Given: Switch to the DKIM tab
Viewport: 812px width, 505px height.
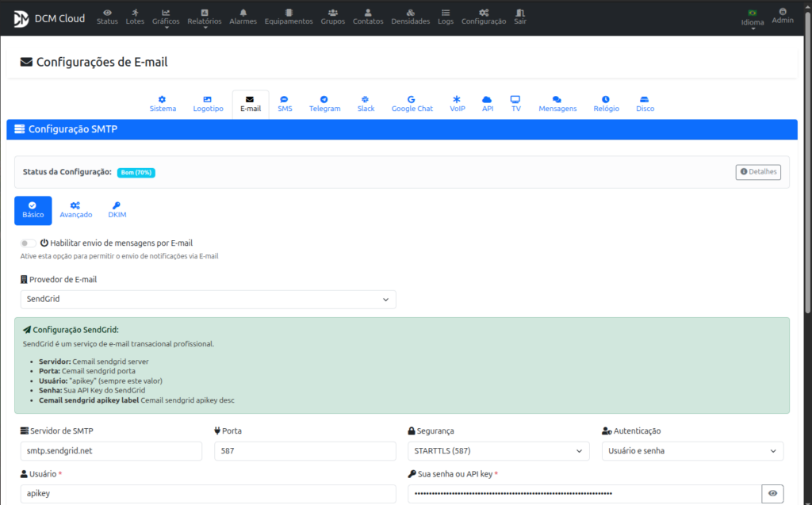Looking at the screenshot, I should (x=117, y=210).
